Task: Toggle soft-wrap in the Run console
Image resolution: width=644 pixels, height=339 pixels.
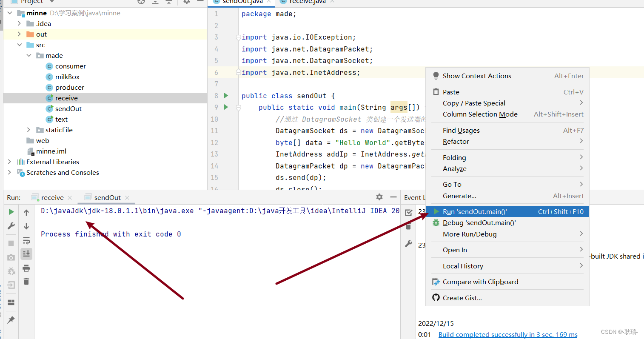Action: pos(26,240)
